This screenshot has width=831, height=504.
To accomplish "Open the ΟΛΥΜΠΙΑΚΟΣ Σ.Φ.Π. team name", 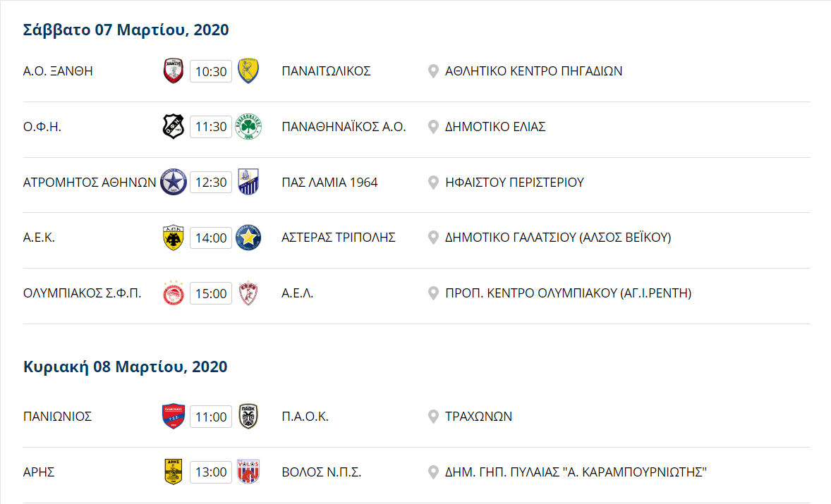I will tap(82, 293).
